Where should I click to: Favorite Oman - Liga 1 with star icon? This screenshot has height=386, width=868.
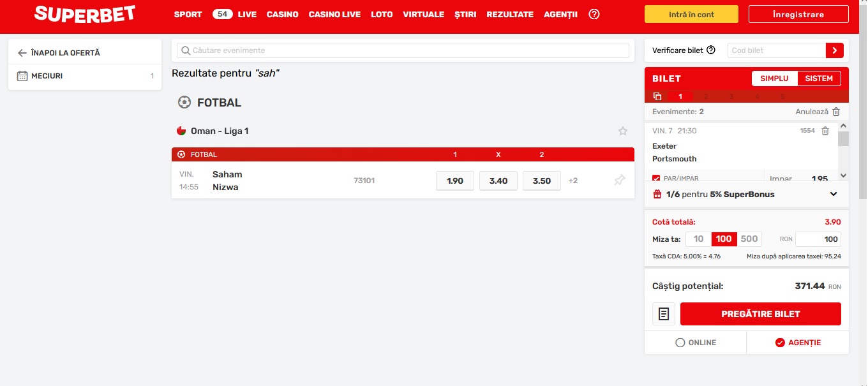tap(623, 131)
